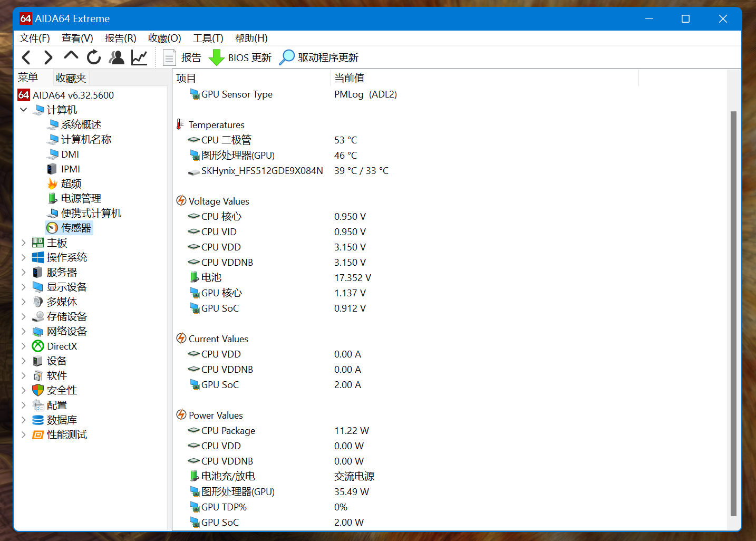Open the 查看(V) menu

tap(77, 38)
